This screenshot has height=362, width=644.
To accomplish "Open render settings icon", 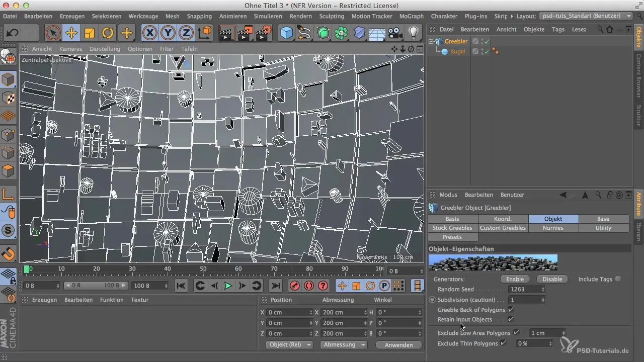I will tap(263, 33).
